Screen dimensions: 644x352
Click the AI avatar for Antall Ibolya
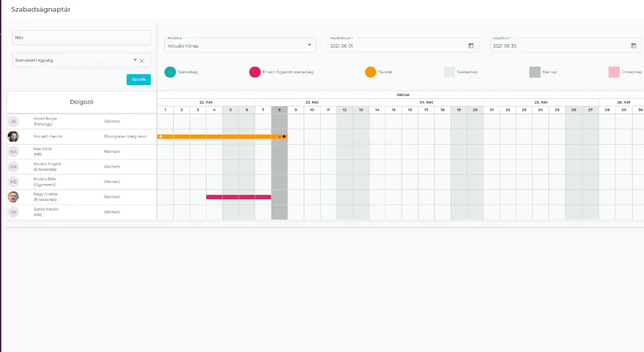click(x=13, y=121)
